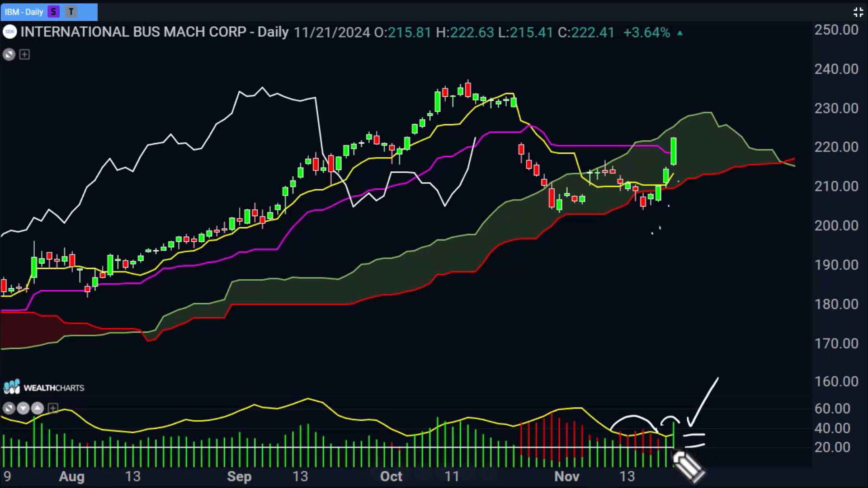The image size is (868, 488).
Task: Click the round IBM logo icon
Action: pyautogui.click(x=9, y=32)
